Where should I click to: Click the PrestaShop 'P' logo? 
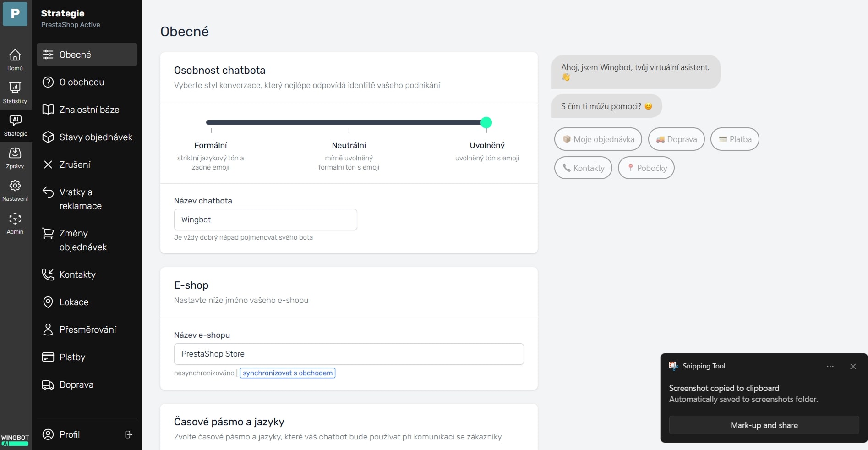15,14
